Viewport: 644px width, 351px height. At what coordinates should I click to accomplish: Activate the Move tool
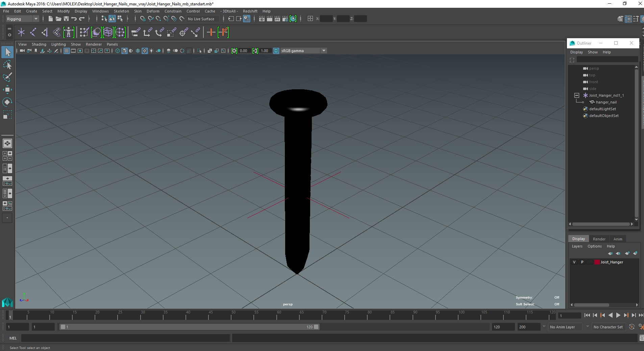(x=7, y=90)
